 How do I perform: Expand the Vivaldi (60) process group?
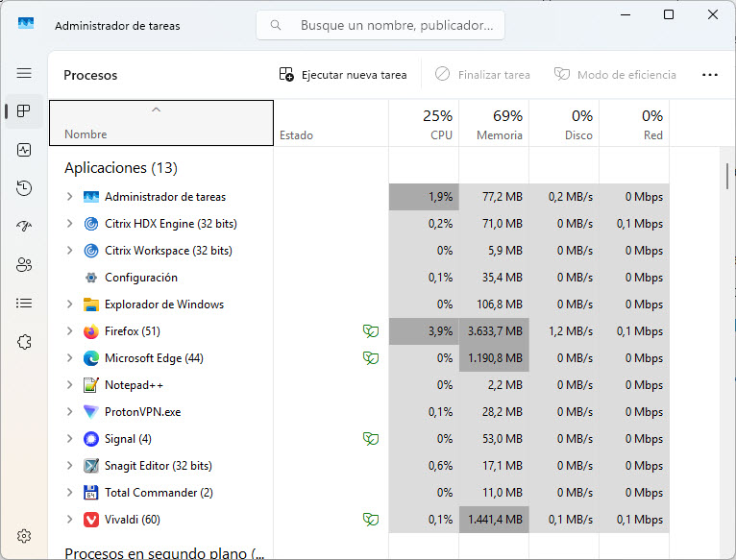pos(69,520)
